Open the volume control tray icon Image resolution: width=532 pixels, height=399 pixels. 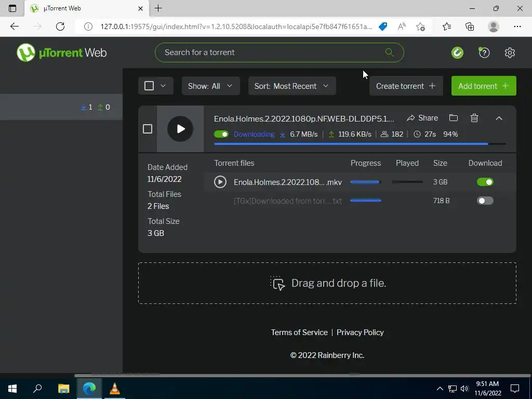tap(464, 389)
